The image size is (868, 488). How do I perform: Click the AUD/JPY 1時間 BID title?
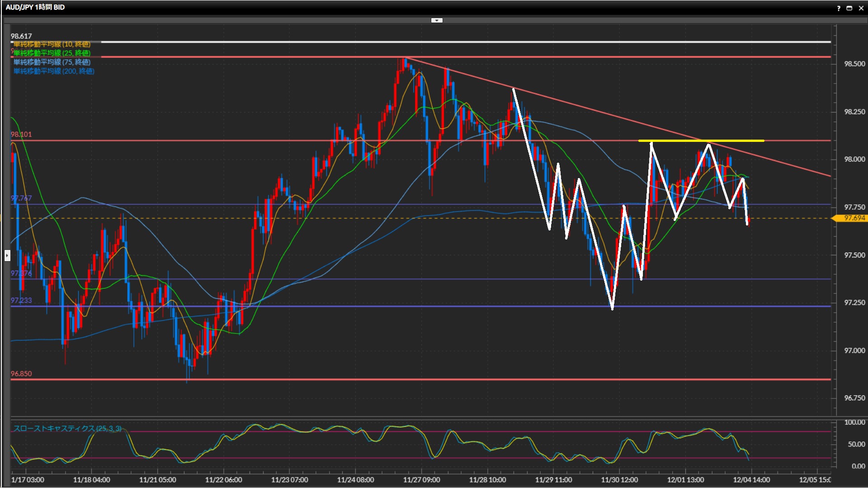pyautogui.click(x=35, y=7)
